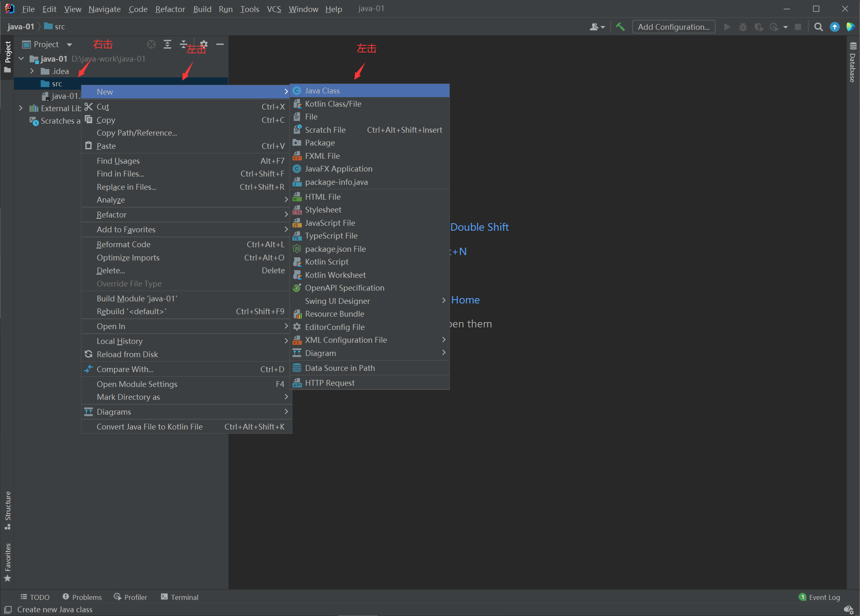Hide the Project panel with minus icon
The height and width of the screenshot is (616, 860).
pyautogui.click(x=220, y=44)
